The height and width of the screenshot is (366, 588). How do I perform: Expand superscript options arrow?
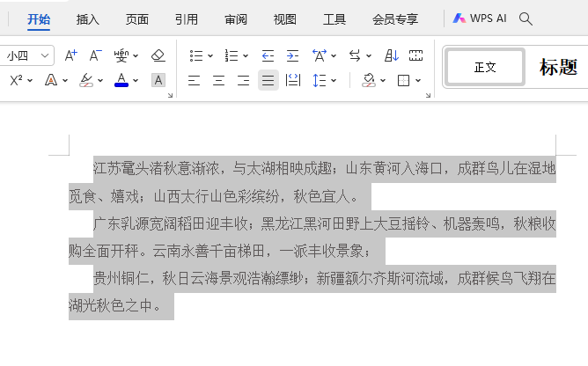[x=30, y=81]
